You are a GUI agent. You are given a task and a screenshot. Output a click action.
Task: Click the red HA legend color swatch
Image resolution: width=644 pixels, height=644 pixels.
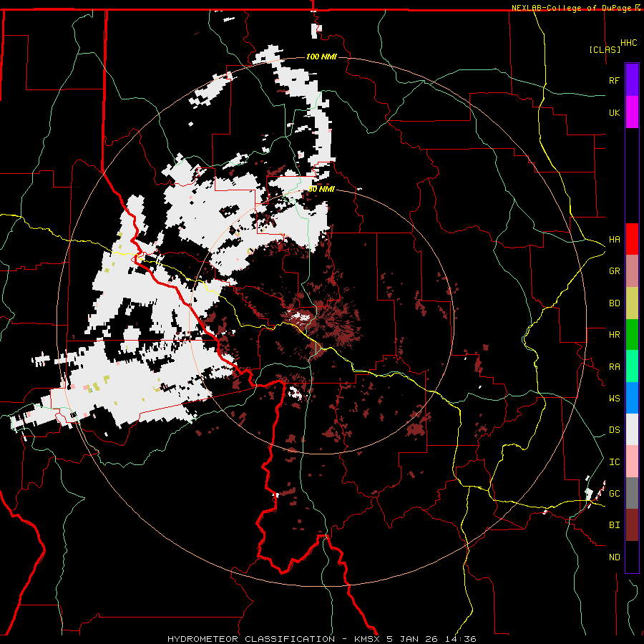(x=632, y=239)
